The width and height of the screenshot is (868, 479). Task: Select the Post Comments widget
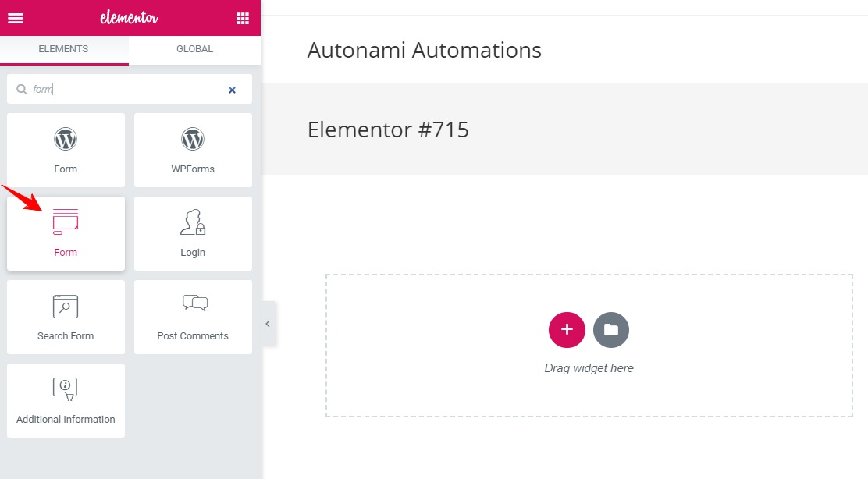(193, 317)
